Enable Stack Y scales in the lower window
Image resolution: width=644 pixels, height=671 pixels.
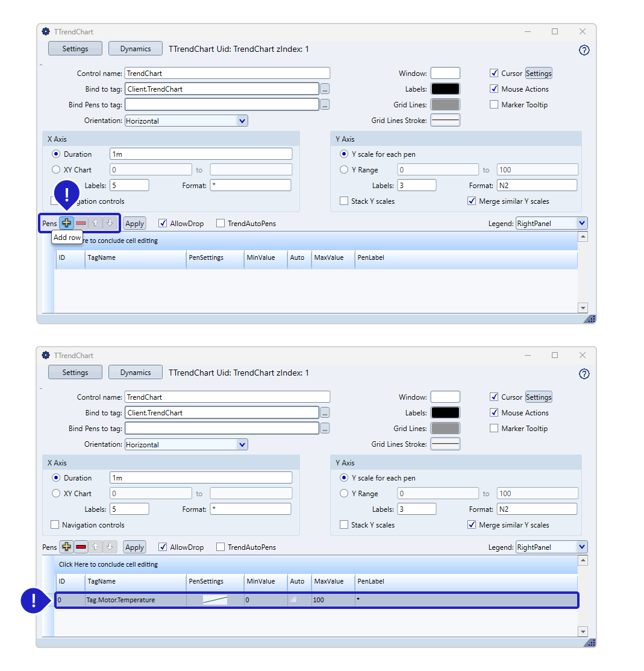coord(344,525)
